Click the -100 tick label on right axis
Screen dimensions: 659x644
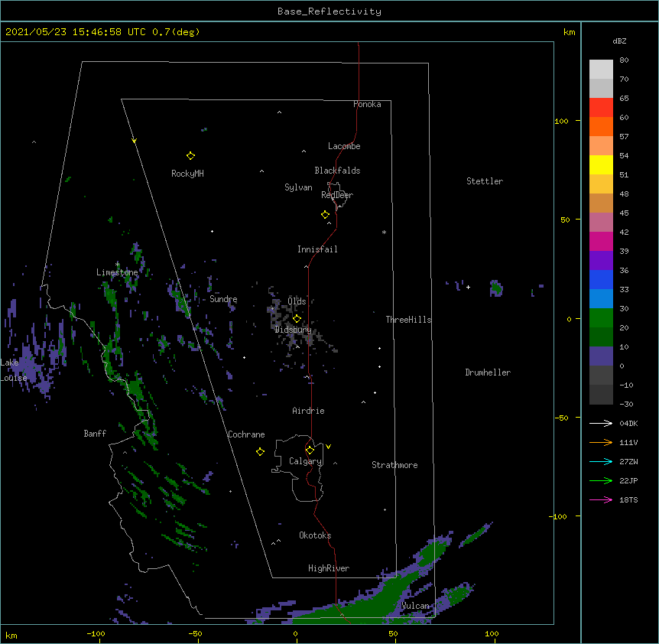(x=558, y=516)
